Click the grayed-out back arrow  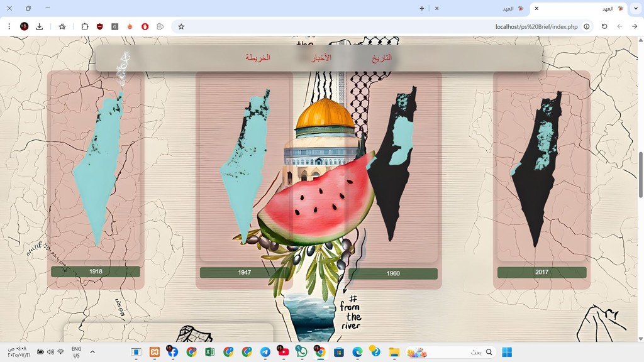(x=619, y=26)
